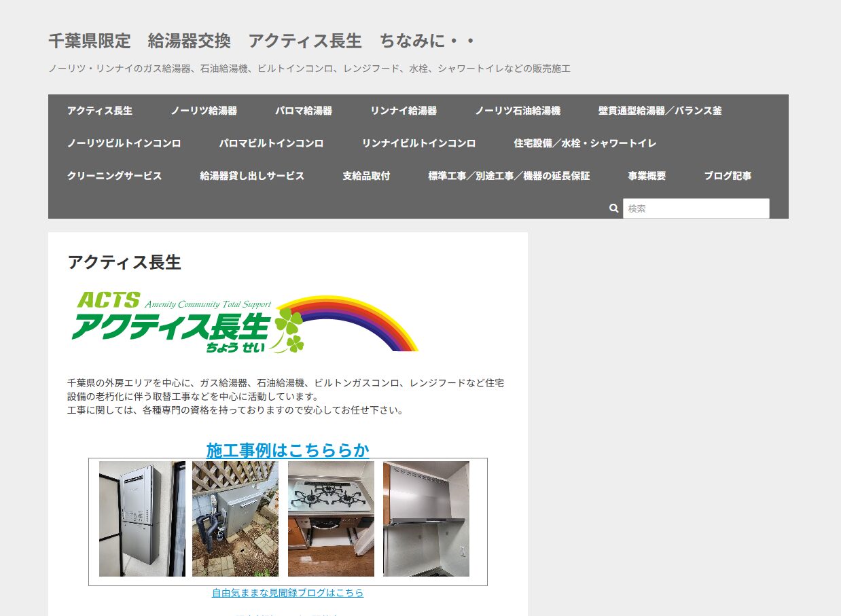Click into the 検索 search field
This screenshot has height=616, width=841.
pyautogui.click(x=696, y=209)
